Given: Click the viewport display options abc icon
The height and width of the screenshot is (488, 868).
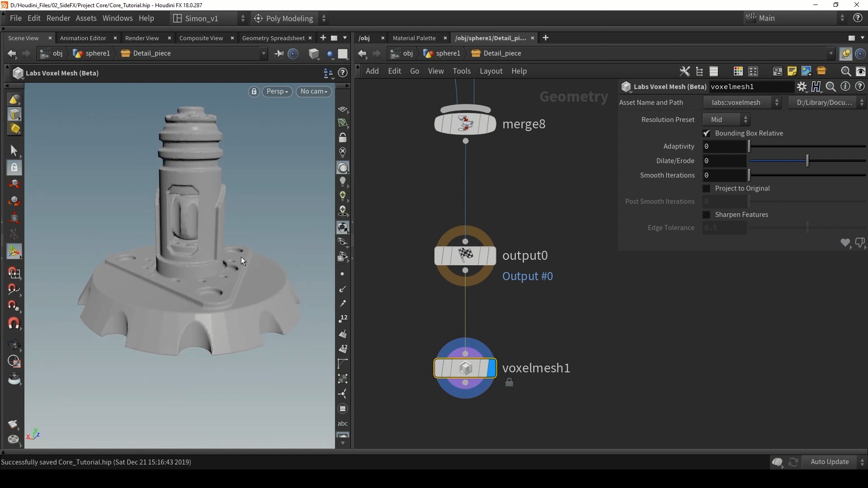Looking at the screenshot, I should tap(343, 424).
